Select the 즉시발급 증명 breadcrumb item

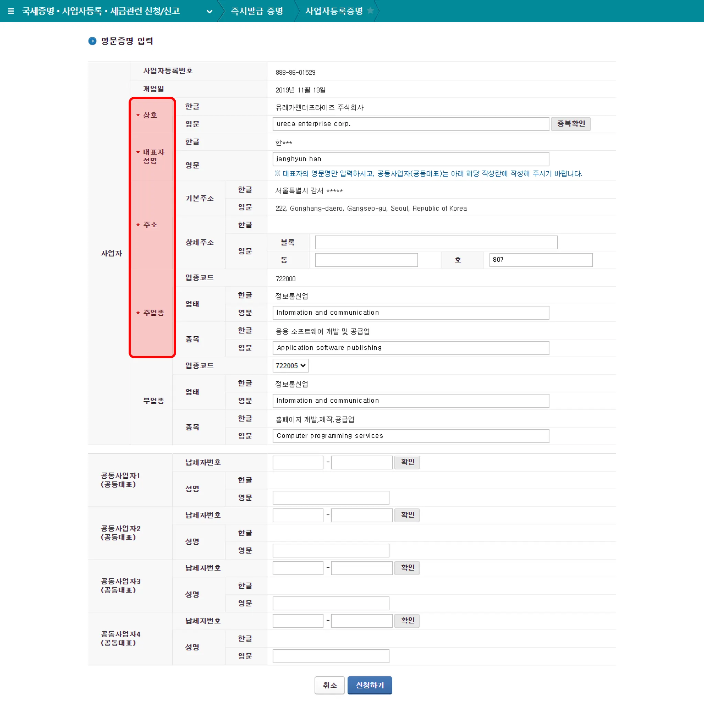tap(256, 11)
